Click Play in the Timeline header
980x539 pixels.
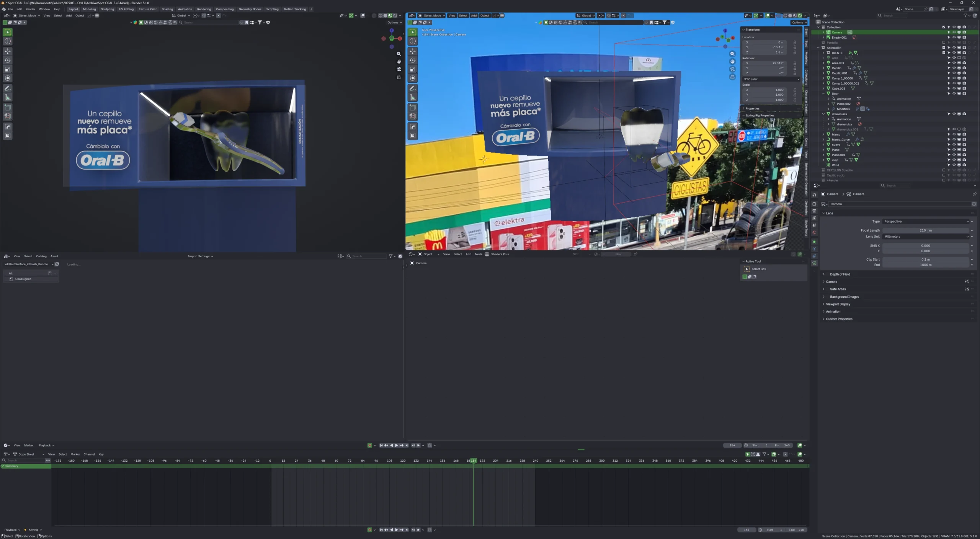coord(396,445)
